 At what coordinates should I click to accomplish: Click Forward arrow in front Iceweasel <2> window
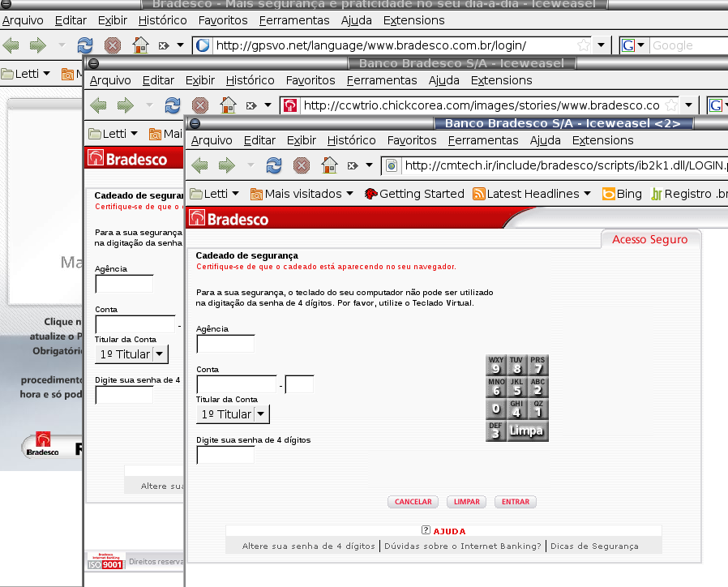click(x=227, y=165)
